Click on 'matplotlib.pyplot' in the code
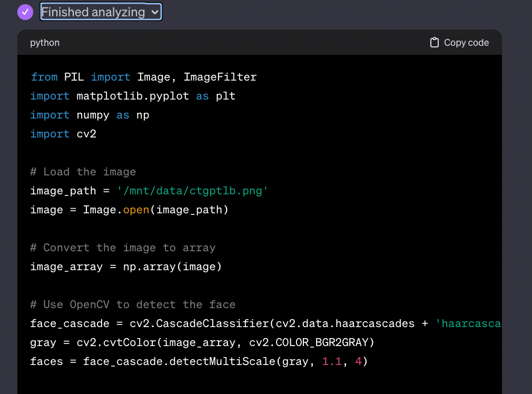532x394 pixels. click(x=132, y=96)
